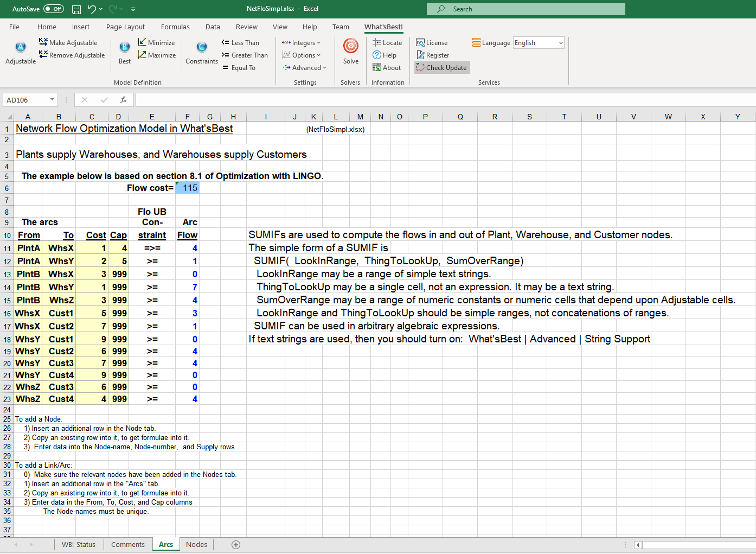Click the Adjustable icon in ribbon

(x=21, y=48)
